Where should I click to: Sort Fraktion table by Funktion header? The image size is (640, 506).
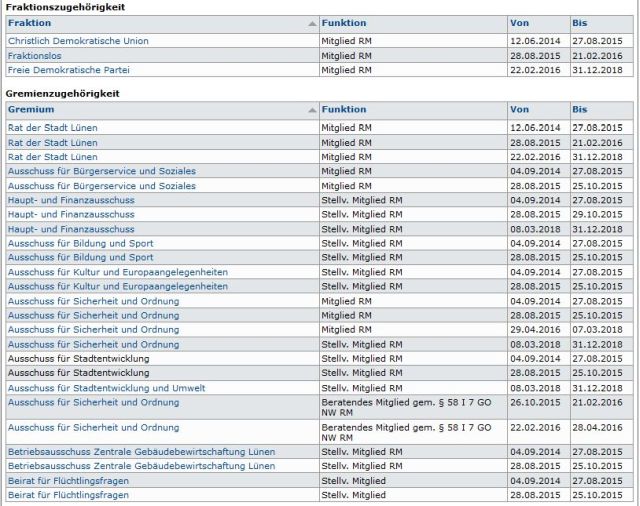[344, 23]
